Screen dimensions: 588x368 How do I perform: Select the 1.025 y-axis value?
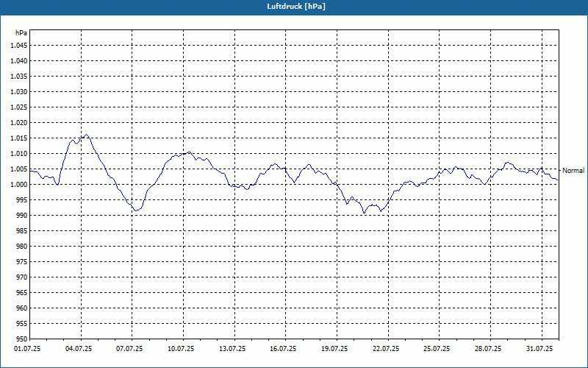(19, 107)
